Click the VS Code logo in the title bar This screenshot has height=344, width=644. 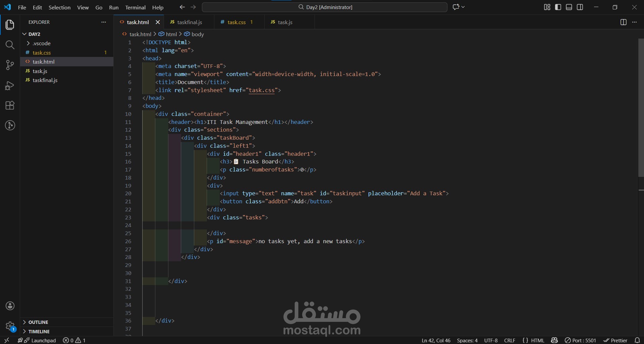tap(7, 7)
